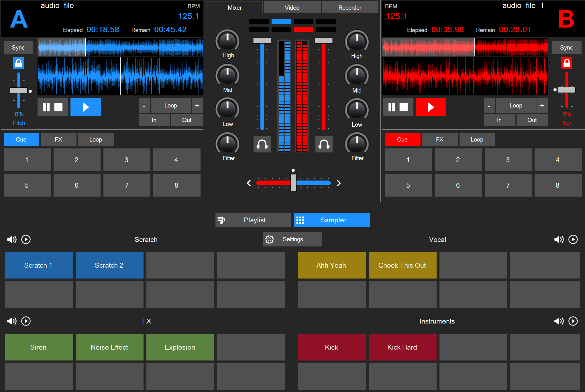Image resolution: width=585 pixels, height=392 pixels.
Task: Mute the Instruments bank speaker icon
Action: click(559, 321)
